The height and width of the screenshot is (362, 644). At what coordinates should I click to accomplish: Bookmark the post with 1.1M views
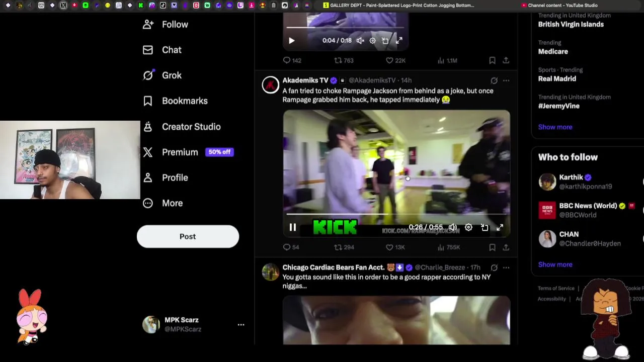click(492, 60)
